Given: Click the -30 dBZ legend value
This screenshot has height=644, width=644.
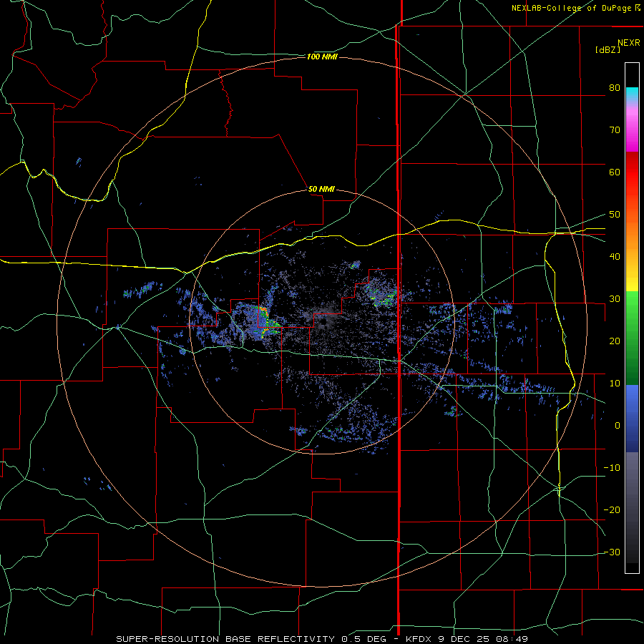Looking at the screenshot, I should (x=612, y=552).
